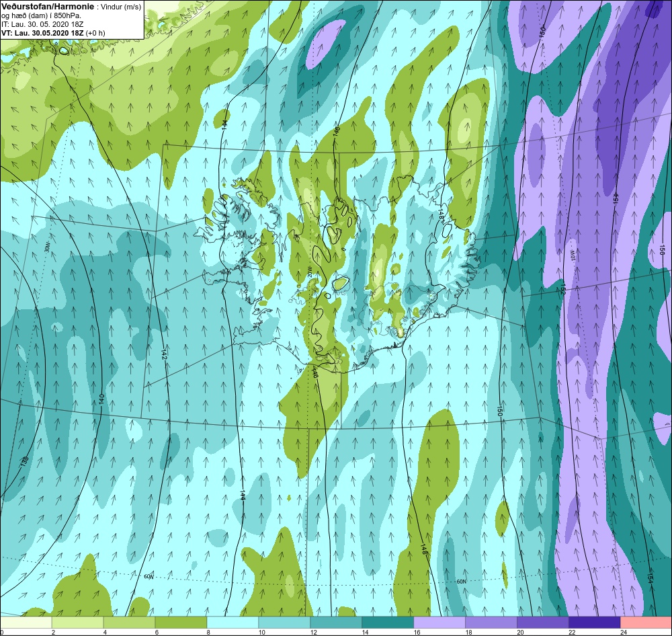This screenshot has height=636, width=672.
Task: Click the legend tick label '16'
Action: pyautogui.click(x=417, y=632)
